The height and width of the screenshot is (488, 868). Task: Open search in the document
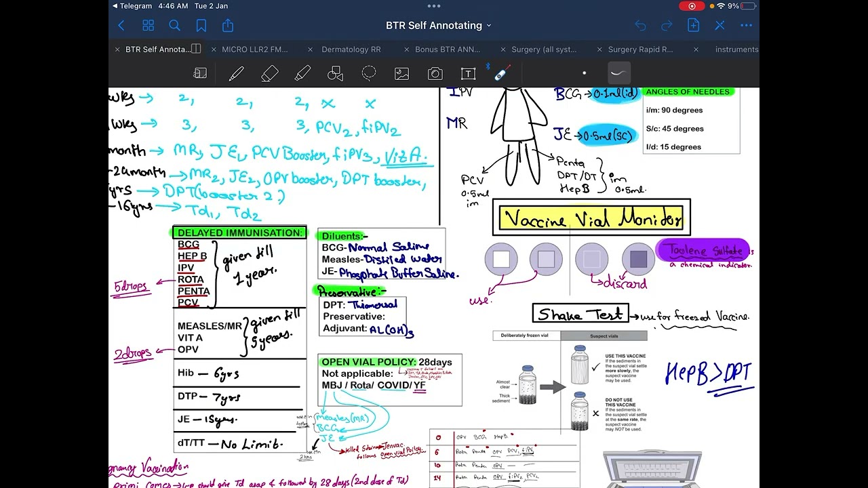tap(174, 26)
